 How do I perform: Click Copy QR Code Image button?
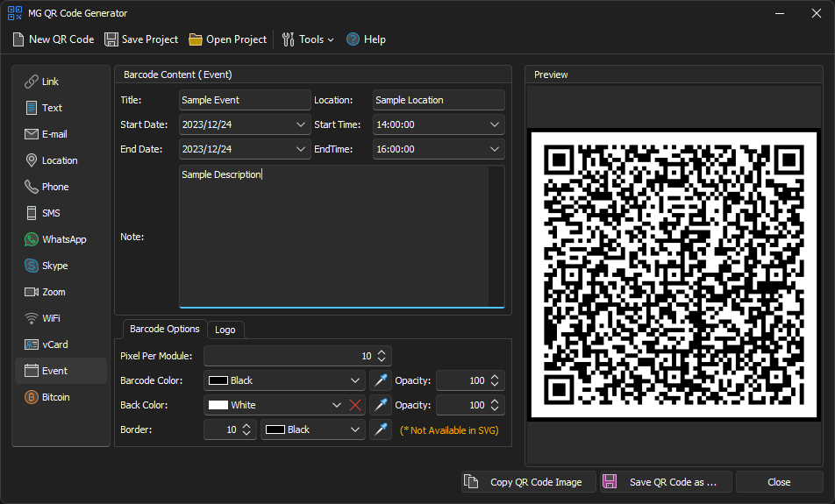click(x=529, y=482)
